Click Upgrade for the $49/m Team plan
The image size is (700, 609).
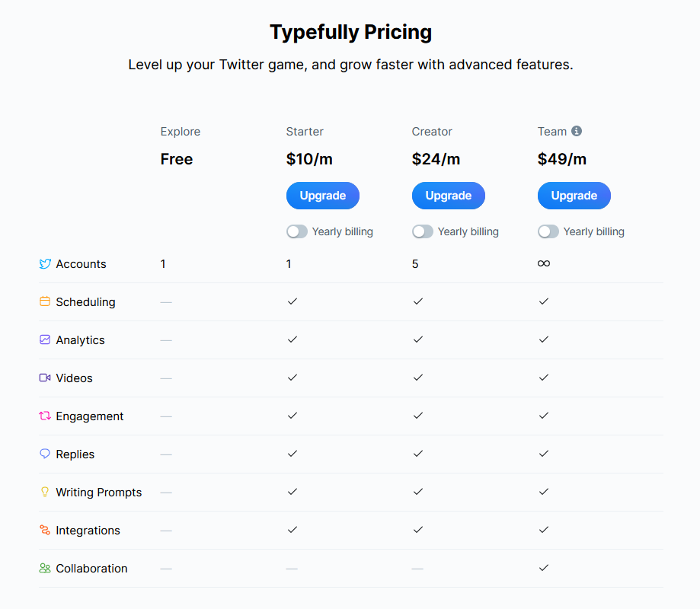(574, 196)
